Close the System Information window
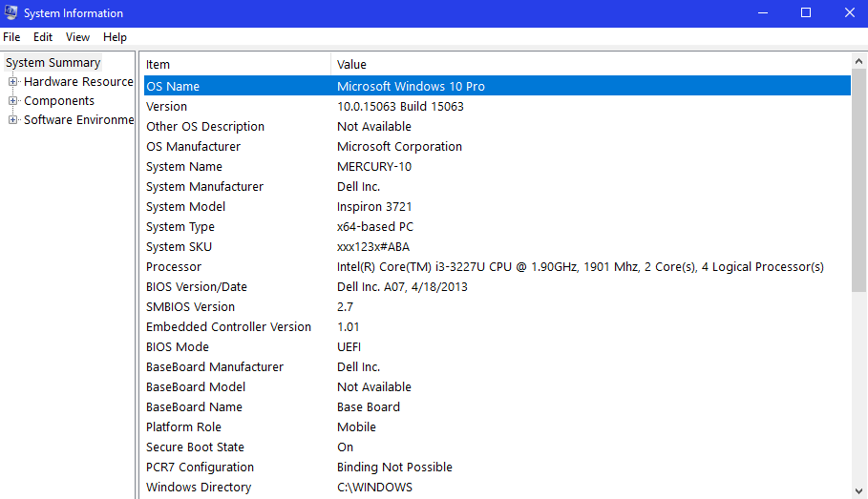The height and width of the screenshot is (499, 868). (x=849, y=12)
